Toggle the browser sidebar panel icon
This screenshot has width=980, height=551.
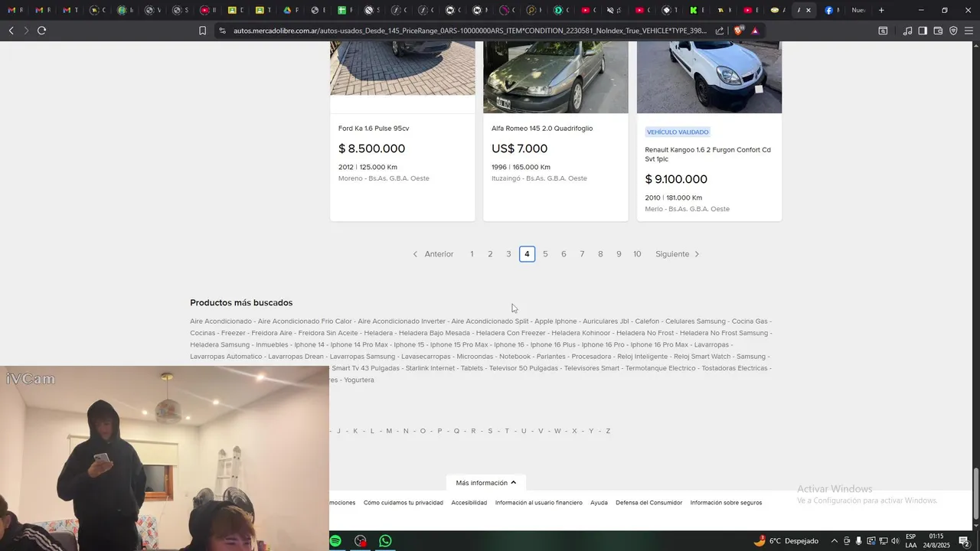pos(923,31)
